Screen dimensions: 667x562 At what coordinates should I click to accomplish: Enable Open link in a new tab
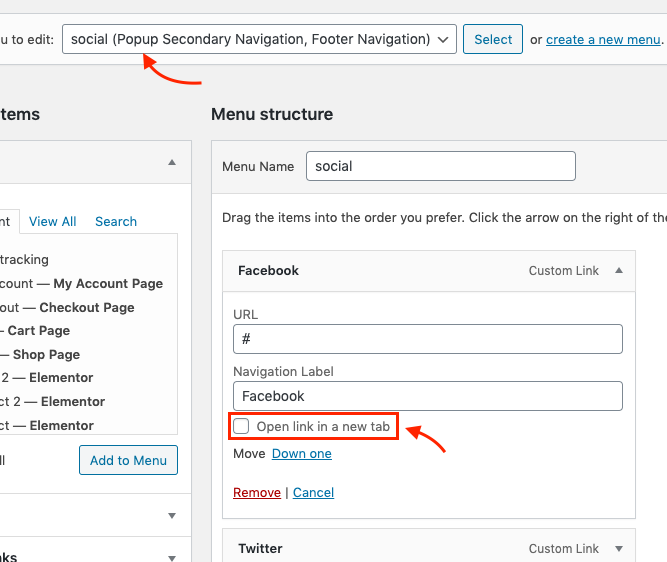pos(241,427)
